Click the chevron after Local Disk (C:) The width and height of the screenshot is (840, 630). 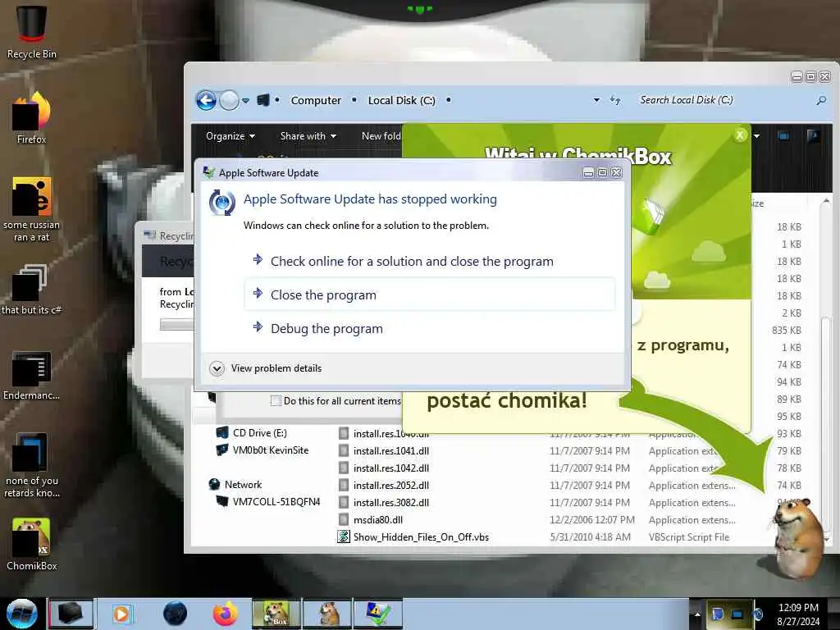(449, 100)
